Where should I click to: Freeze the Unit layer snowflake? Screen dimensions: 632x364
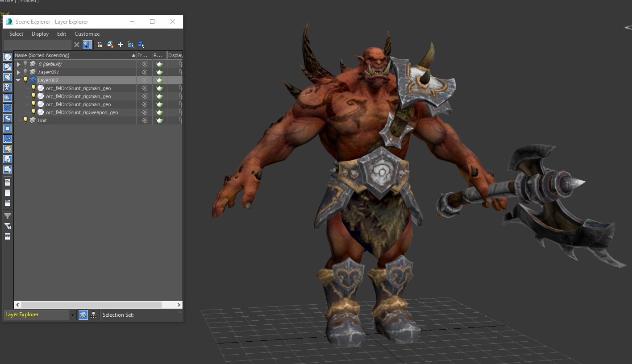(145, 120)
